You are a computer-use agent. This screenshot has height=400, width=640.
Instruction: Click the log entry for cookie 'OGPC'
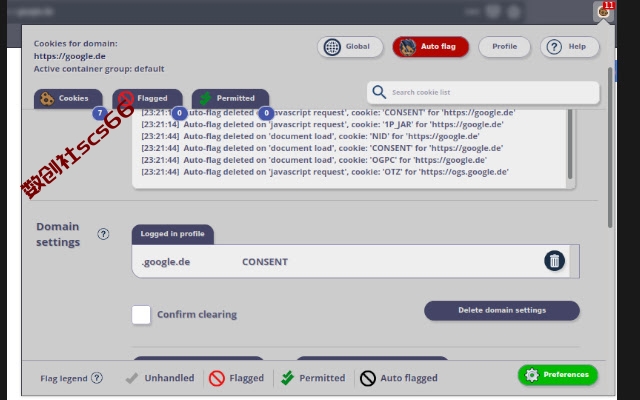pyautogui.click(x=314, y=160)
